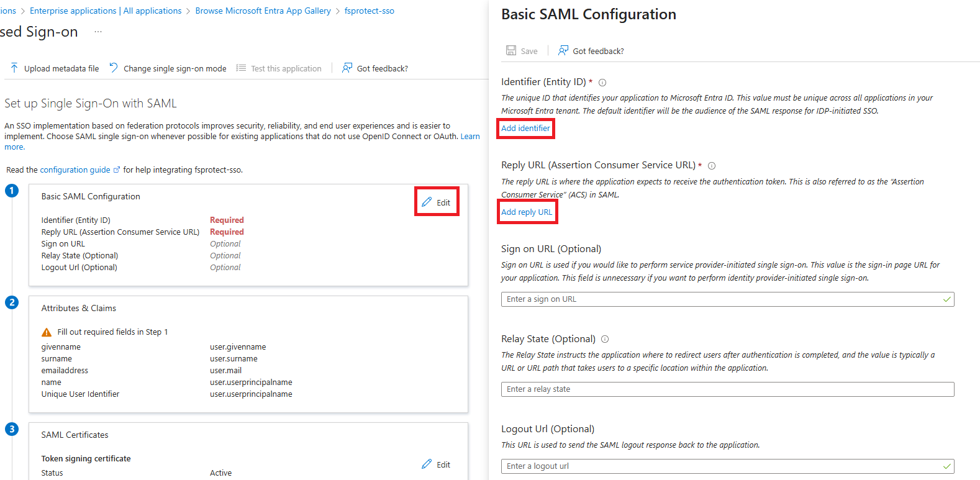Click the Sign on URL input field
Screen dimensions: 980x480
[x=728, y=299]
